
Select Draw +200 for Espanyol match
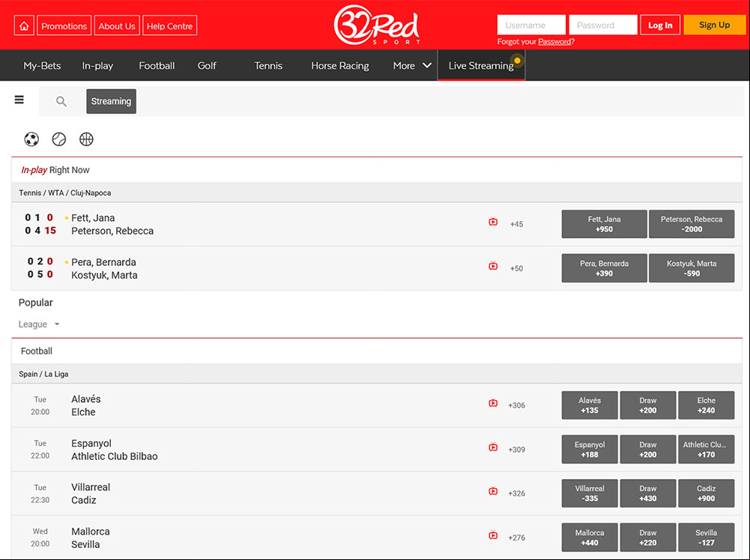pos(648,449)
